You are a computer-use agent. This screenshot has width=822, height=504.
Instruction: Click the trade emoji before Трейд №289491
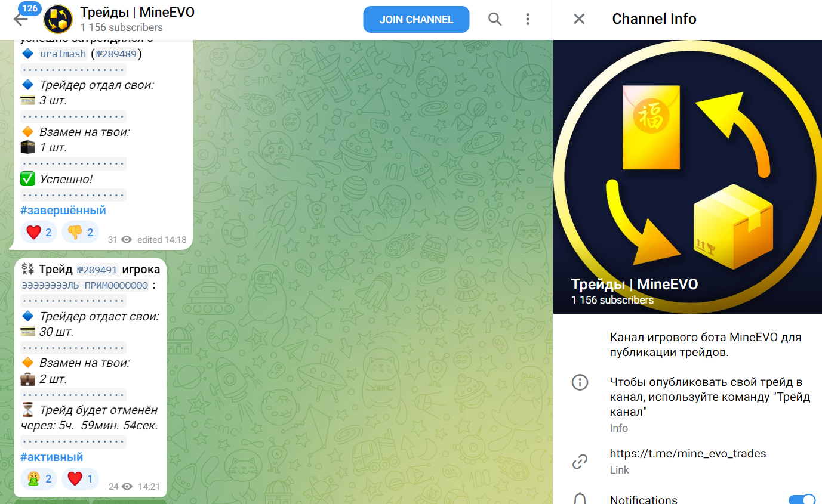click(27, 269)
